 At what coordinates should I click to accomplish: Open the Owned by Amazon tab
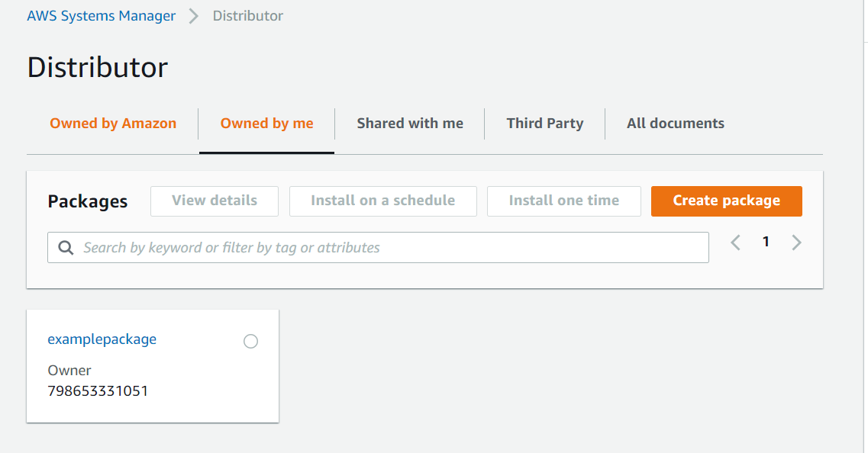coord(112,123)
